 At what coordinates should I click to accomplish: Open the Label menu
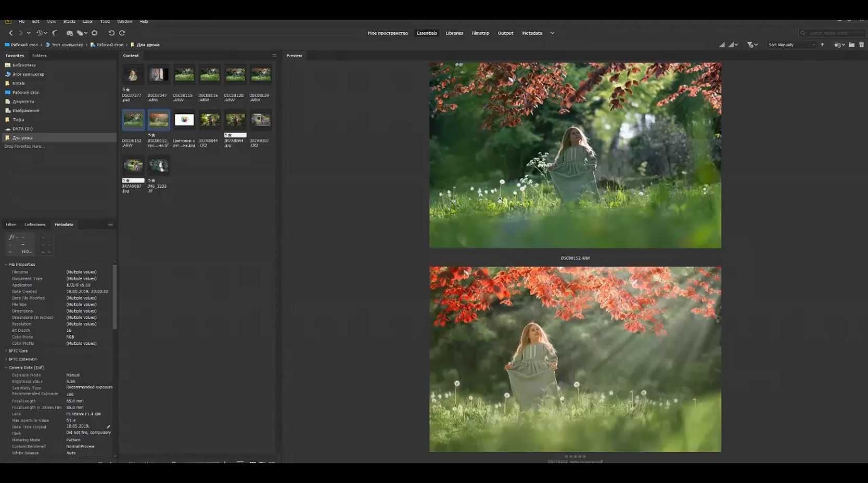tap(87, 21)
